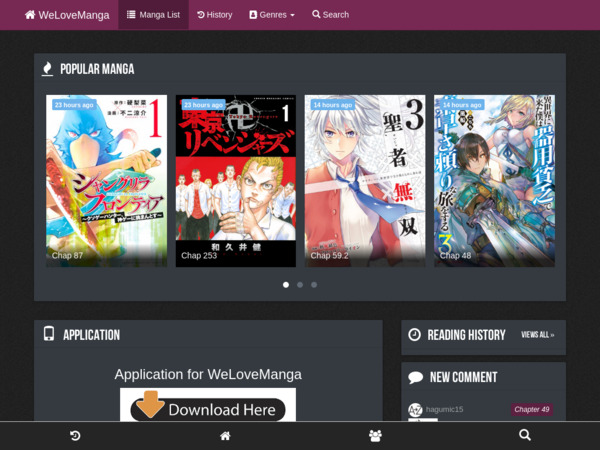Select the first carousel page dot
This screenshot has height=450, width=600.
(286, 285)
